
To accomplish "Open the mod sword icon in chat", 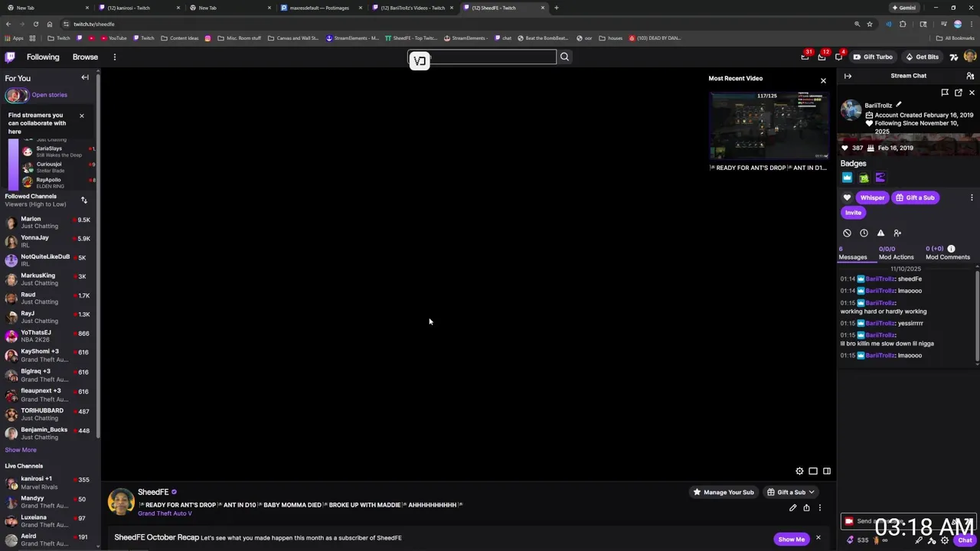I will (x=919, y=540).
